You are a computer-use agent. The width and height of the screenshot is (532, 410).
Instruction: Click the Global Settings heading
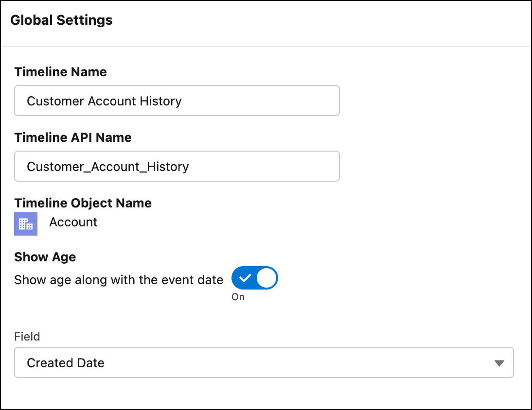(62, 20)
